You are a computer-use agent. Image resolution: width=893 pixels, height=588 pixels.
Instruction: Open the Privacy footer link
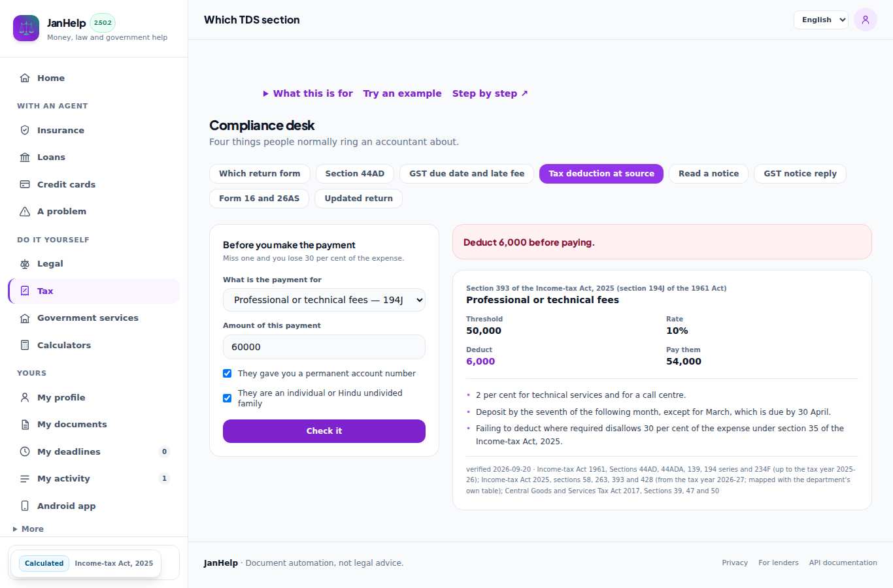(735, 563)
